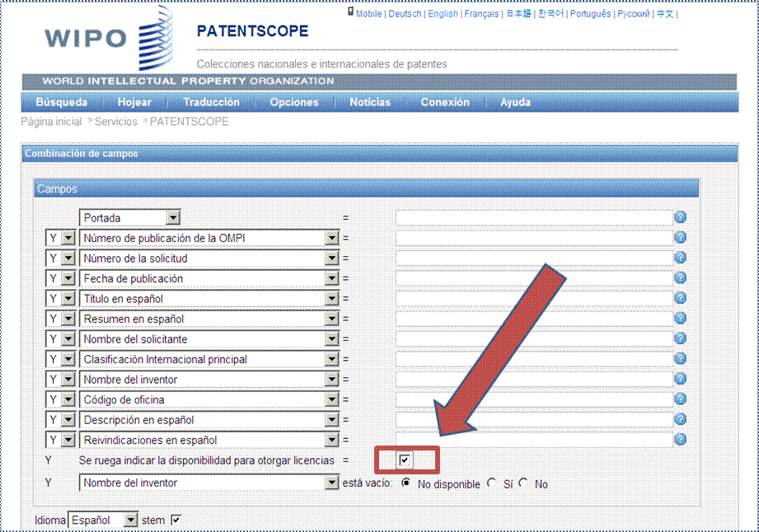Open the Portada field dropdown
The image size is (759, 532).
(x=172, y=218)
